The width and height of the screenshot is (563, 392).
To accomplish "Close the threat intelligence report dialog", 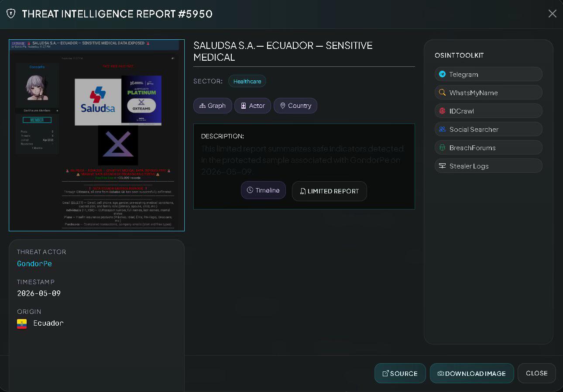I will (x=552, y=14).
